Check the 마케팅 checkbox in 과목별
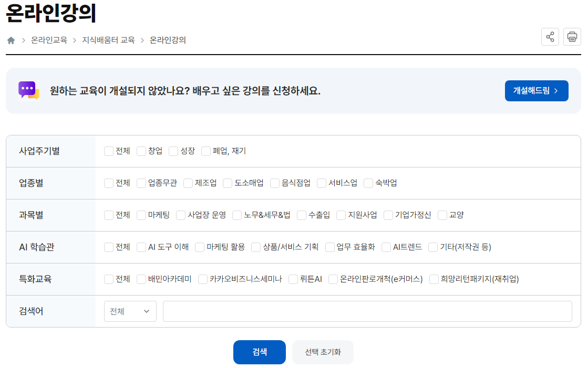Screen dimensions: 588x368 click(141, 215)
